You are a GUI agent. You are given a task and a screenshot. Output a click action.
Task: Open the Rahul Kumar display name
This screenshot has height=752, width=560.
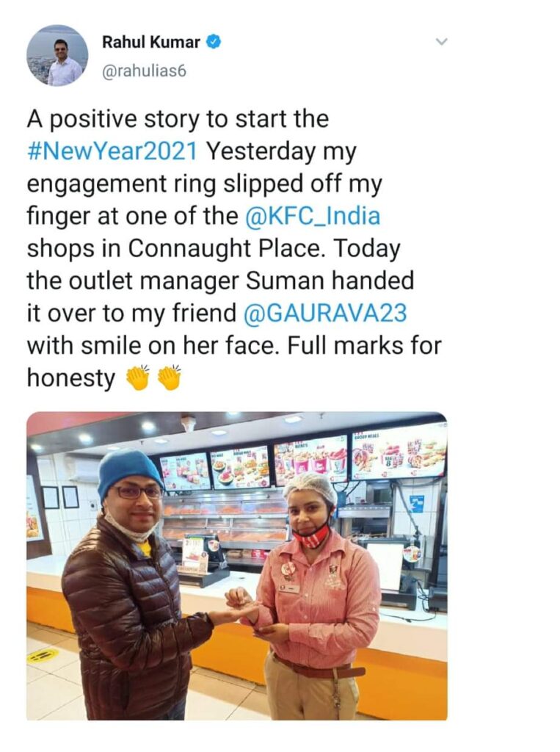click(x=151, y=42)
